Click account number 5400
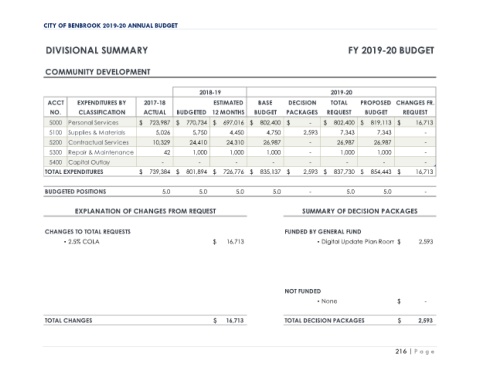 tap(56, 162)
